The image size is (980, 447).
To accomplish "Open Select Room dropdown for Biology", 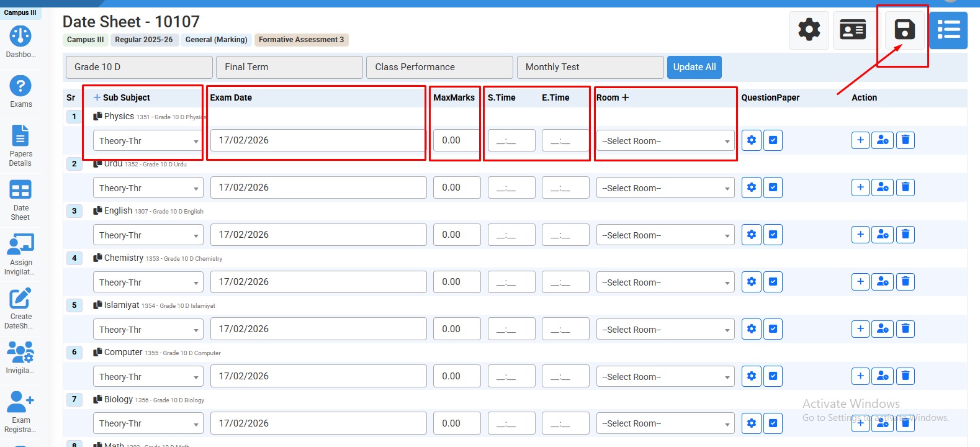I will coord(665,423).
